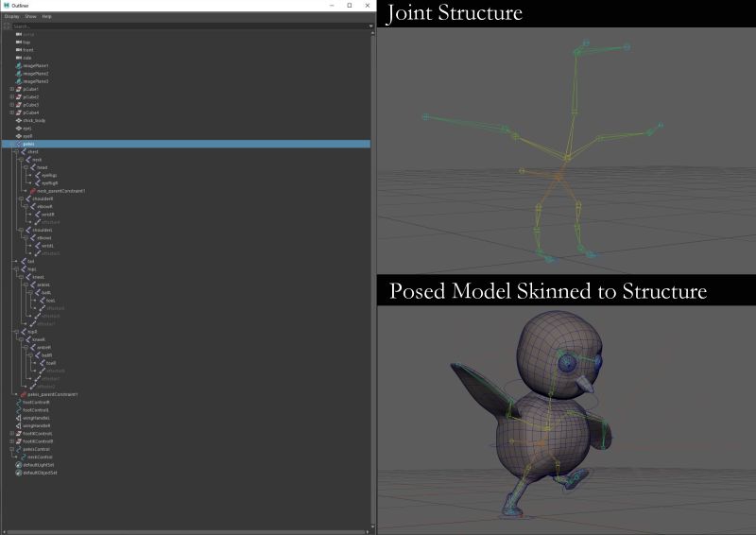The width and height of the screenshot is (756, 535).
Task: Collapse the hipL joint
Action: [x=16, y=269]
